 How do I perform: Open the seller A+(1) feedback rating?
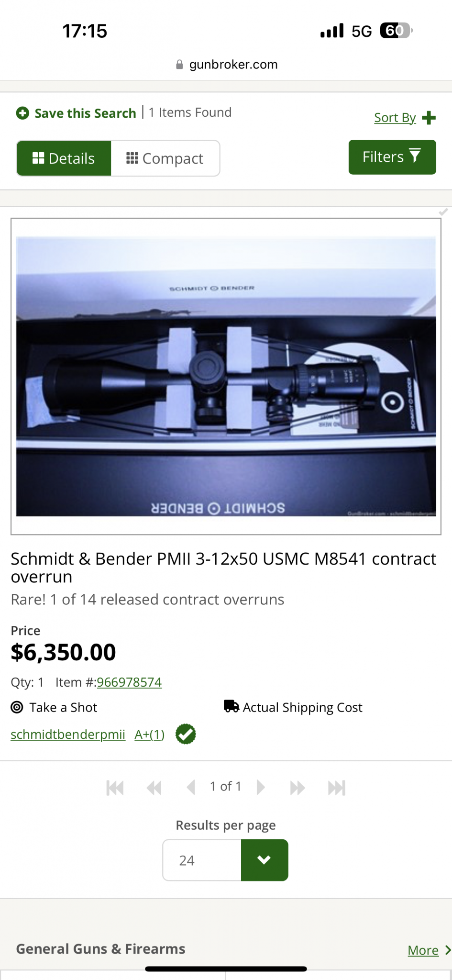tap(149, 734)
